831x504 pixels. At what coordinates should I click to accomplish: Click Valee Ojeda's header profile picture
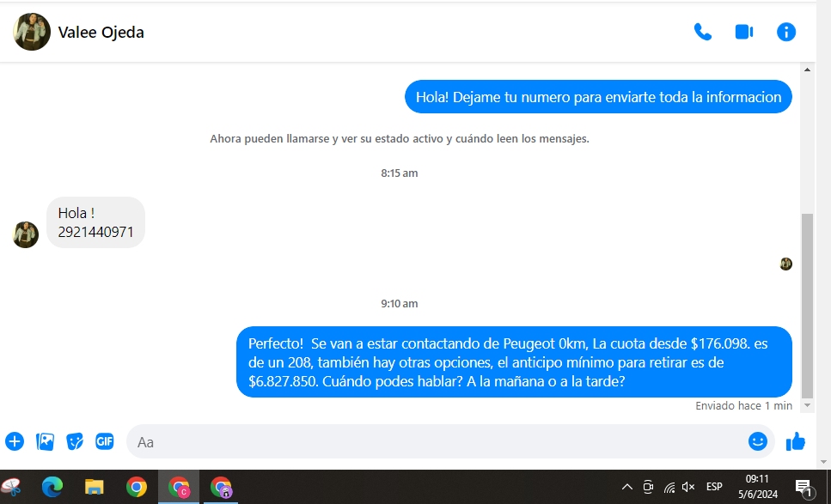32,32
